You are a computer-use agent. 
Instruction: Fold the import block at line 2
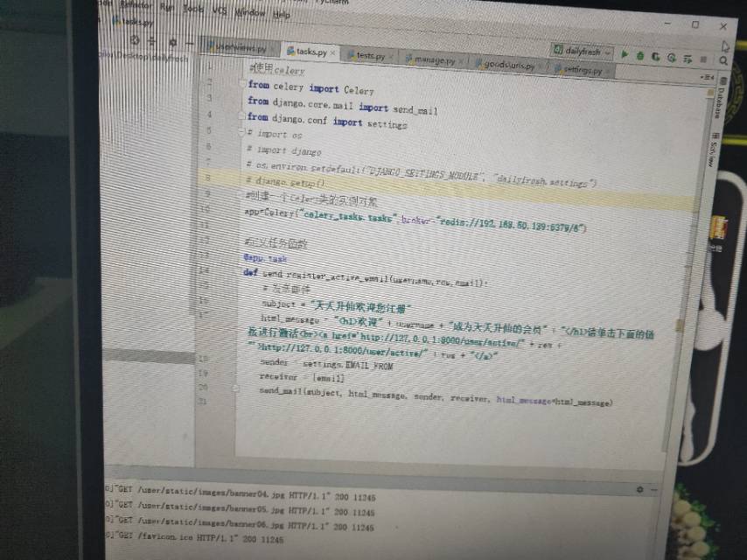242,83
